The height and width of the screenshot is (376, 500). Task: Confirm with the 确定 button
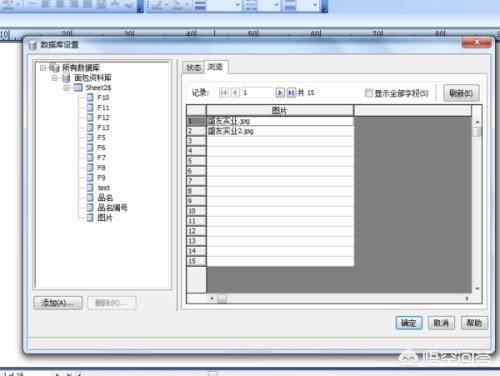pos(409,323)
